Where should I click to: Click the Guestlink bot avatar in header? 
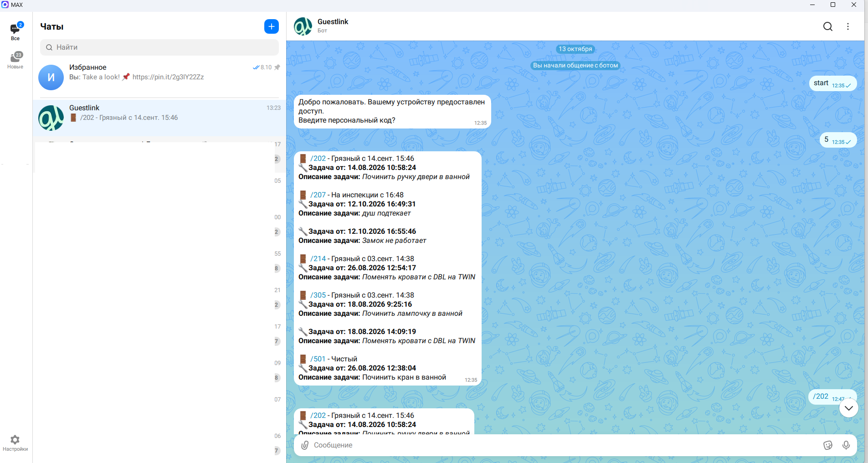303,26
